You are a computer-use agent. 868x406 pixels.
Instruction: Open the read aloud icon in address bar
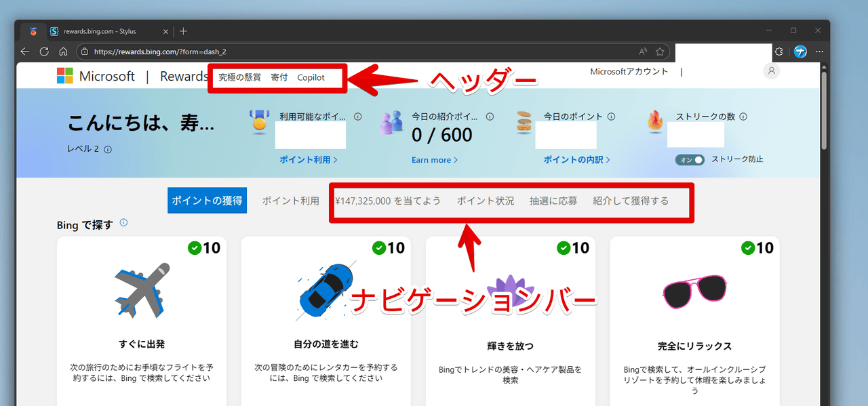[643, 52]
